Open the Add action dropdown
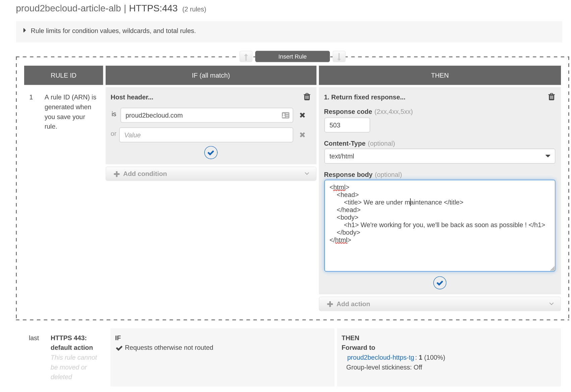 tap(439, 304)
